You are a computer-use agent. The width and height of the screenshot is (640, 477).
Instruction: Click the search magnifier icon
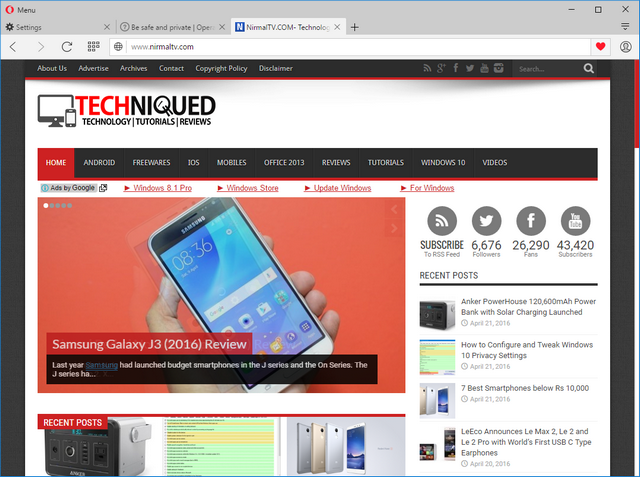point(588,68)
